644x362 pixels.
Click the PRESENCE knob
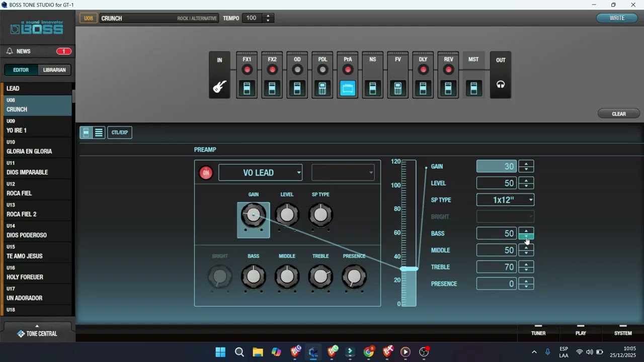[354, 277]
